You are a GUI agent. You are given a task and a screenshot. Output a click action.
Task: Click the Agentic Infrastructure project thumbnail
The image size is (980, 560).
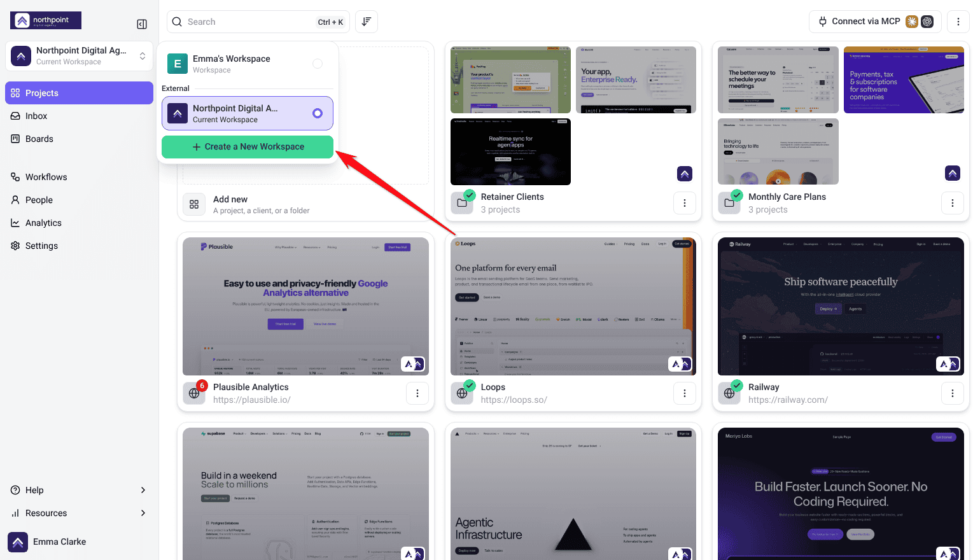[573, 494]
